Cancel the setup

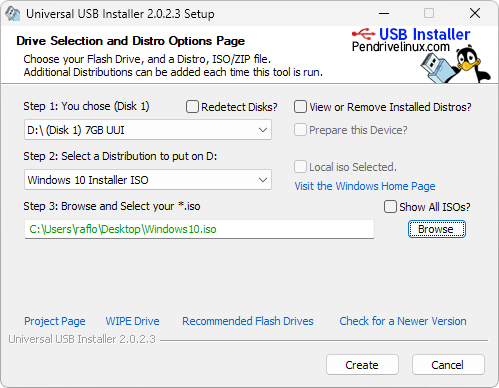point(448,365)
